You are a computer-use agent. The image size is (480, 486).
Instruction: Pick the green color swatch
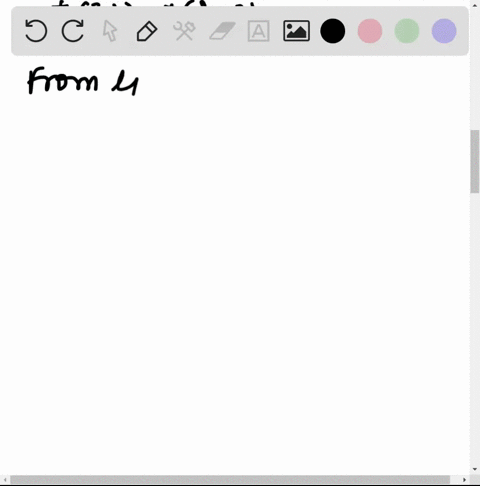[x=407, y=31]
